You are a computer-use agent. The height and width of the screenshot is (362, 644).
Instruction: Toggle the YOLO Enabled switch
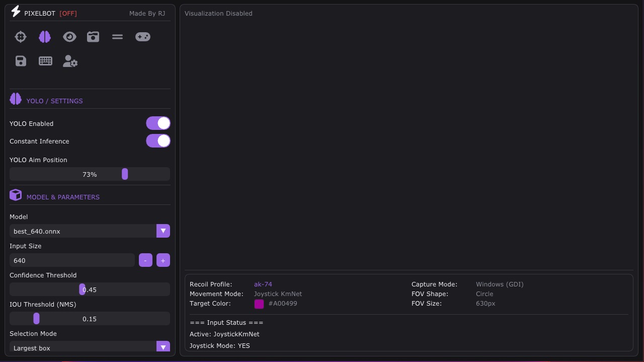coord(158,123)
